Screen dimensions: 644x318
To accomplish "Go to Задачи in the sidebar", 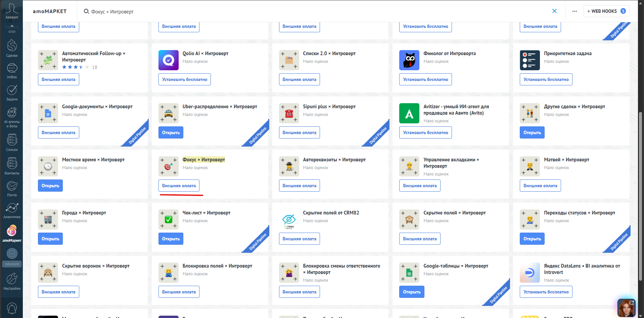I will (x=12, y=93).
